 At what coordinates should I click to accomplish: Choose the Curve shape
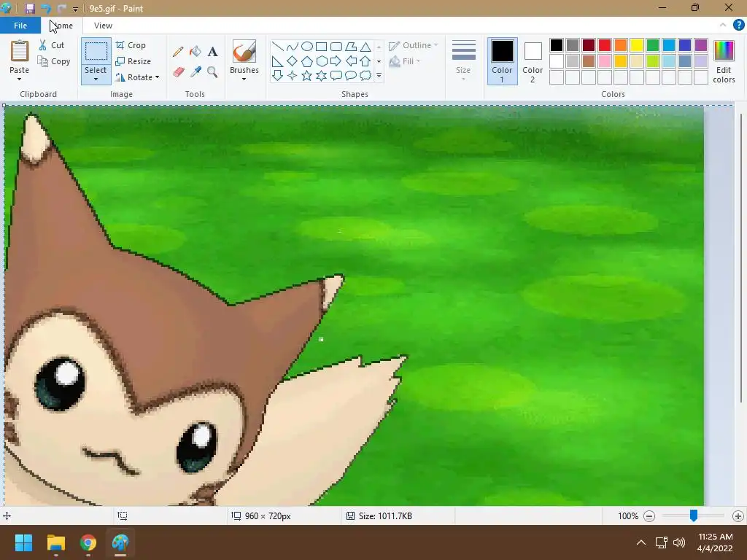[x=292, y=46]
